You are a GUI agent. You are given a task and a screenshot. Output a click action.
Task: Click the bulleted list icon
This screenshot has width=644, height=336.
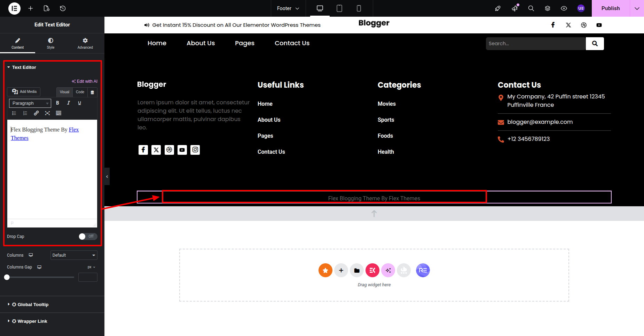point(14,113)
